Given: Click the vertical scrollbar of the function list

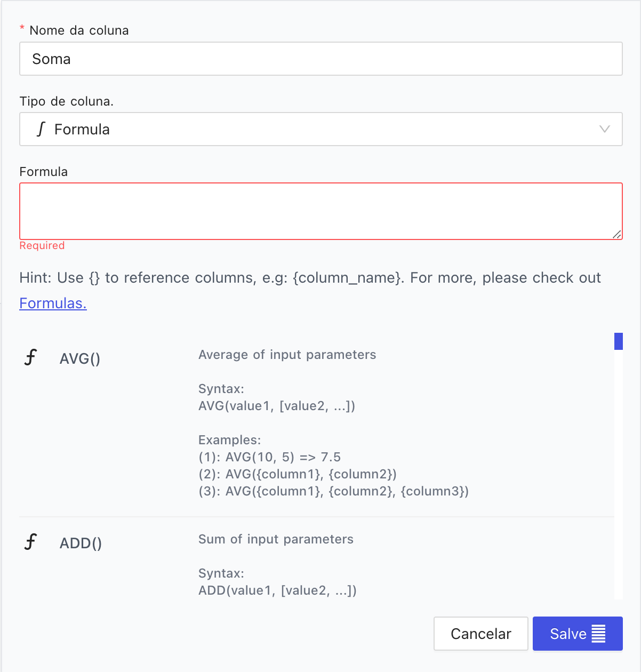Looking at the screenshot, I should tap(618, 341).
